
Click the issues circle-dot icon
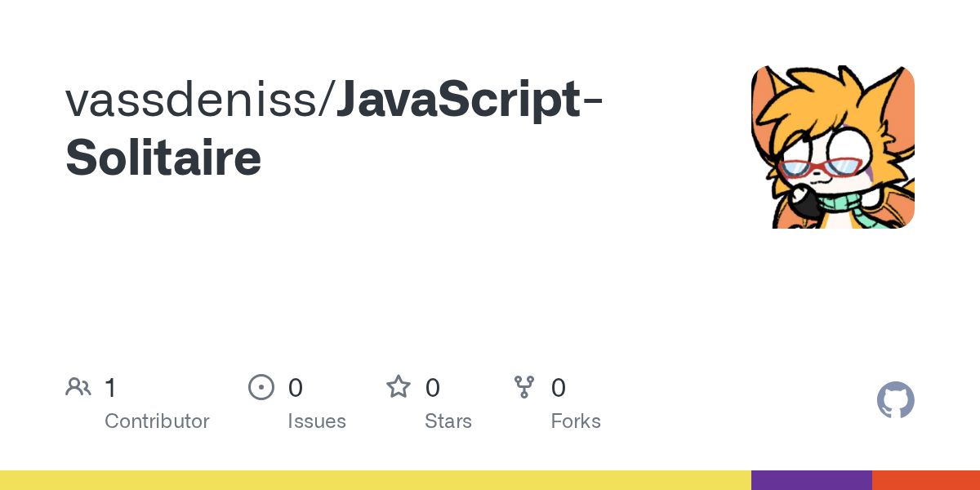click(x=261, y=386)
